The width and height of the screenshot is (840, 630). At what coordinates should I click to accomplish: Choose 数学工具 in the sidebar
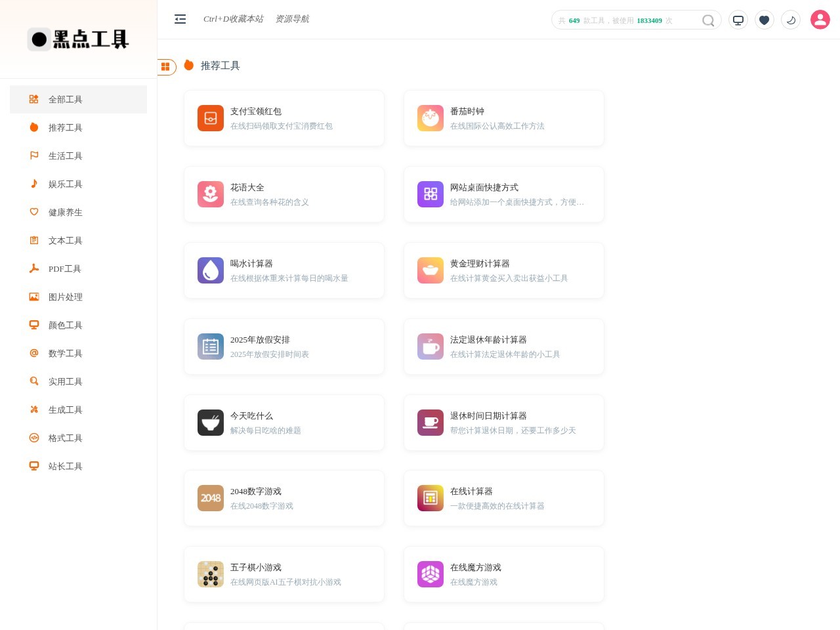click(78, 353)
